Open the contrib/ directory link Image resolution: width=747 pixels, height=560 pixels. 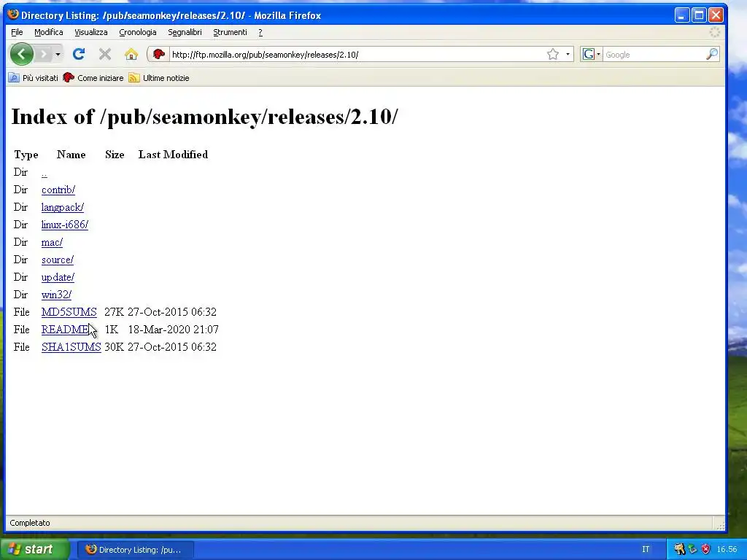pos(58,190)
